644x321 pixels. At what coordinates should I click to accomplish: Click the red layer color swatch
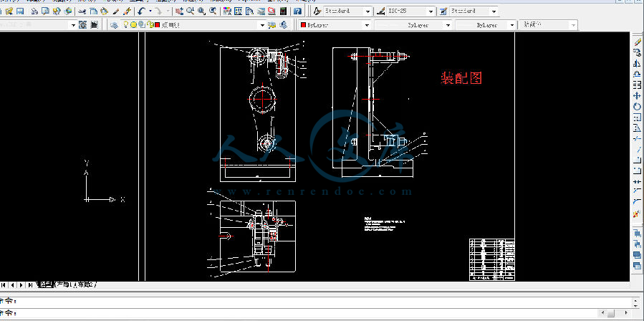pos(158,25)
